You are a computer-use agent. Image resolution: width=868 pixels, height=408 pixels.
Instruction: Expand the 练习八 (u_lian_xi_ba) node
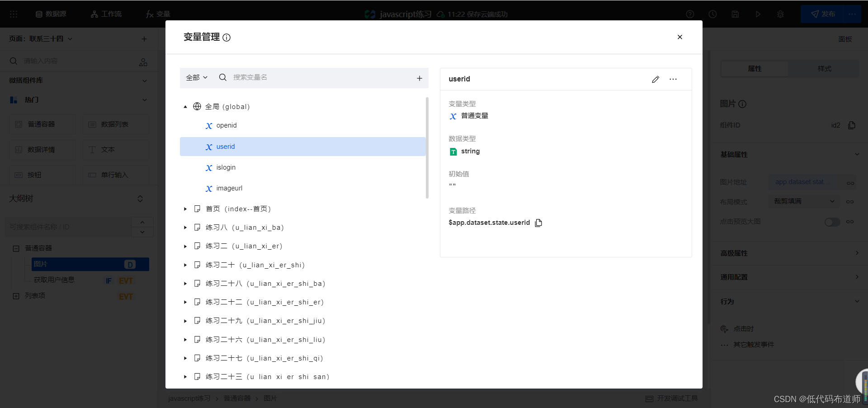(185, 228)
